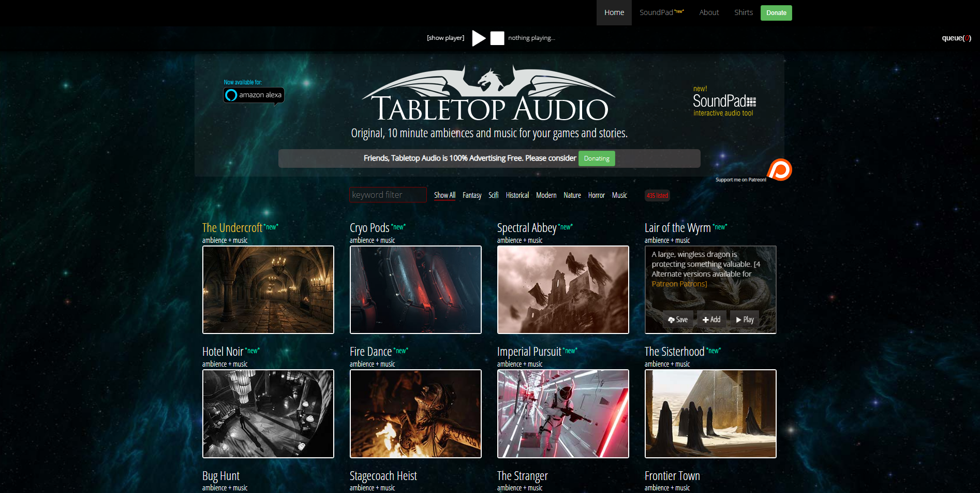Filter tracks by Horror category
The image size is (980, 493).
pos(596,195)
